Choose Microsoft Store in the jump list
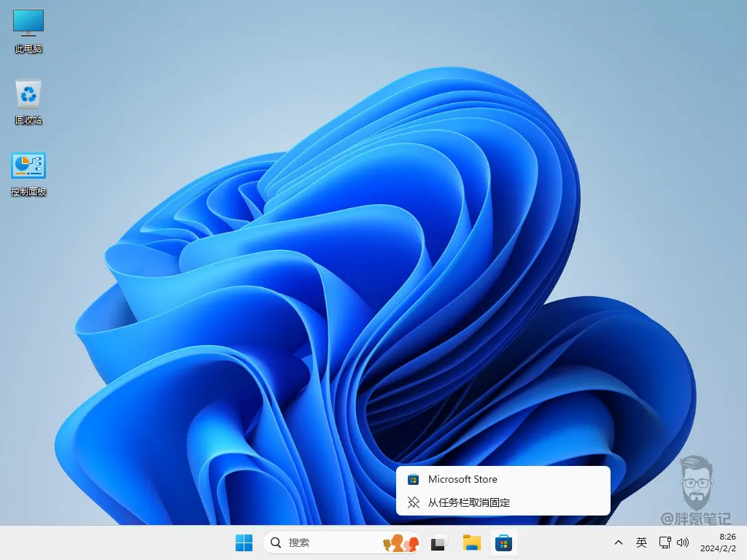 pyautogui.click(x=503, y=479)
